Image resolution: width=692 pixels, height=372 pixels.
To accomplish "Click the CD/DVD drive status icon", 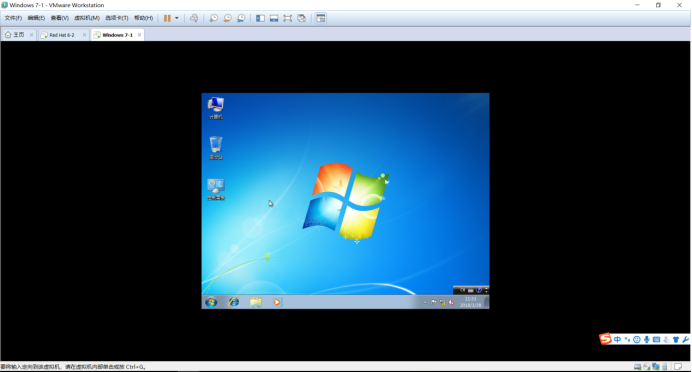I will click(x=647, y=367).
